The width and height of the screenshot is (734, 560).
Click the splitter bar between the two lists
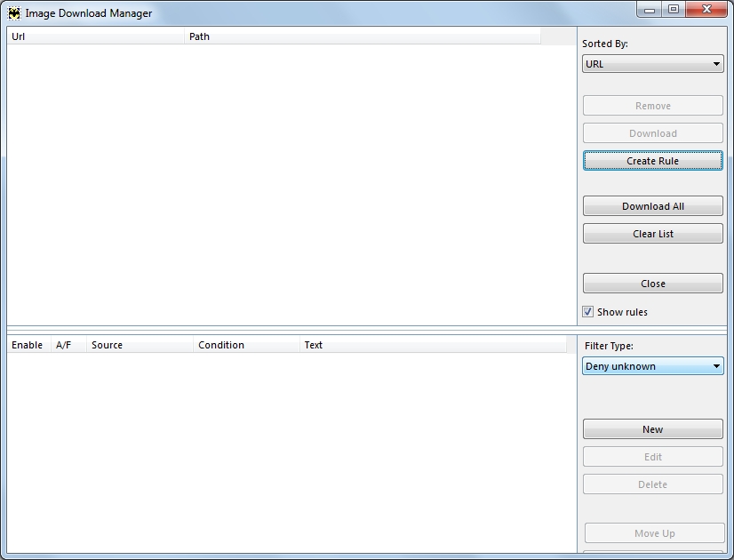tap(366, 330)
